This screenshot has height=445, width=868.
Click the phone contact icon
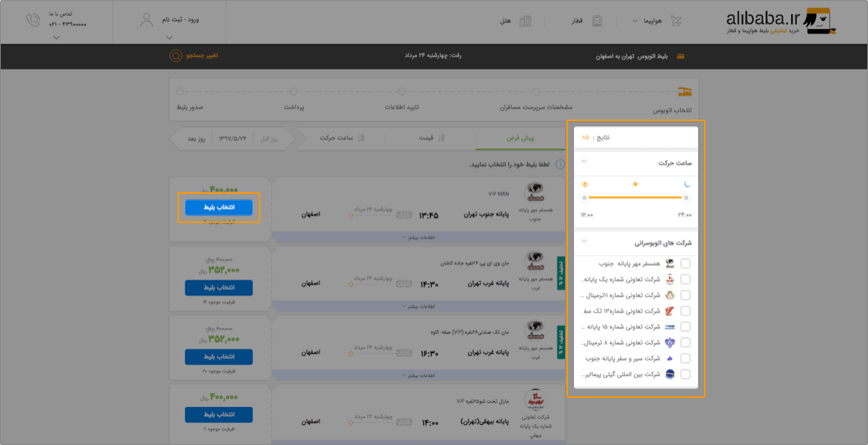[33, 20]
